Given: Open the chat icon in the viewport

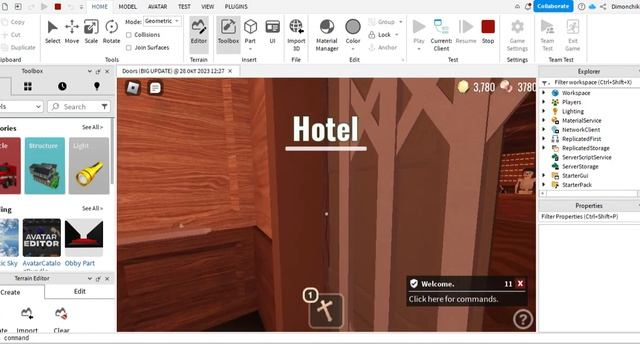Looking at the screenshot, I should tap(155, 88).
